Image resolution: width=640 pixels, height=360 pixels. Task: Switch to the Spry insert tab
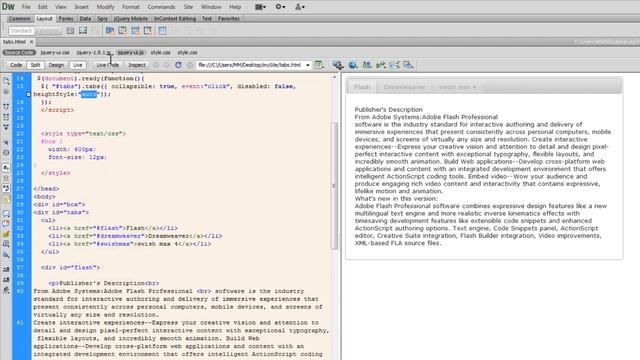pyautogui.click(x=102, y=19)
